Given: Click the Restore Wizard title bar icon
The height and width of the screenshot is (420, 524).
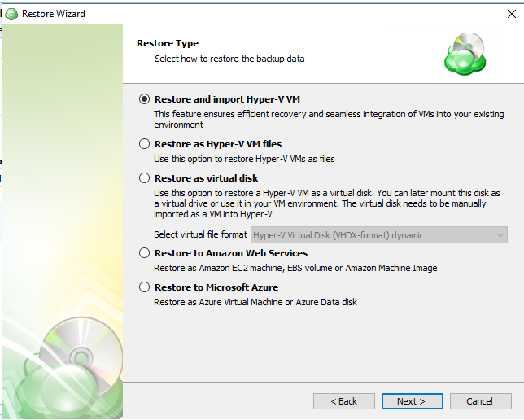Looking at the screenshot, I should click(11, 13).
